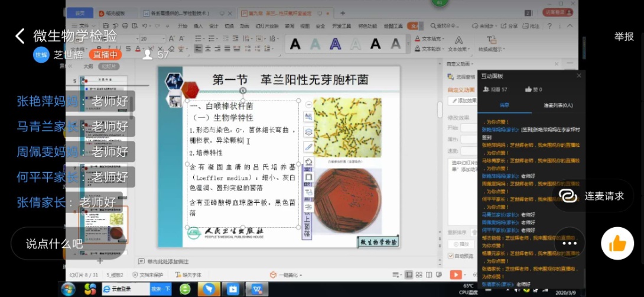The width and height of the screenshot is (644, 297).
Task: Select the blue outline WordArt style
Action: pyautogui.click(x=336, y=44)
